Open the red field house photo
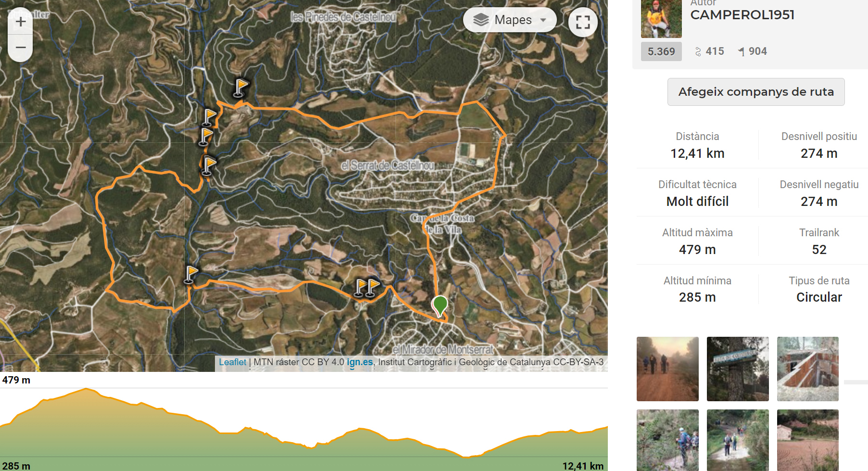868x471 pixels. tap(808, 440)
